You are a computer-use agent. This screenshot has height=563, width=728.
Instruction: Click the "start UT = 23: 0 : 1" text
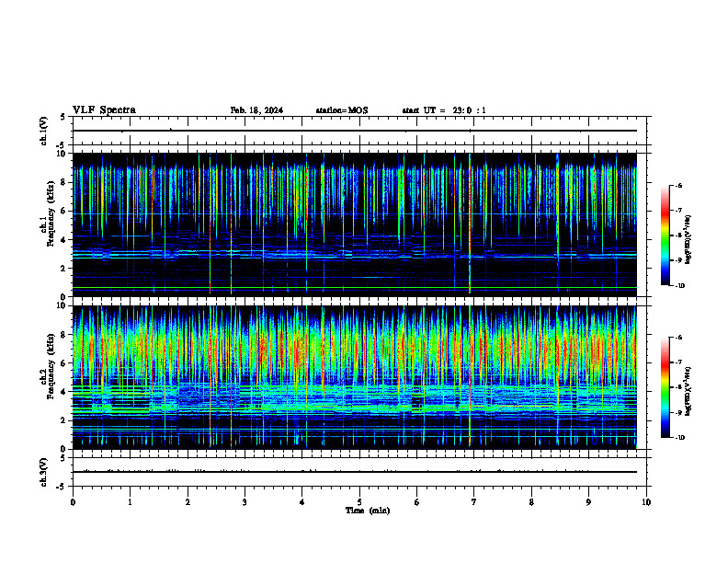444,110
